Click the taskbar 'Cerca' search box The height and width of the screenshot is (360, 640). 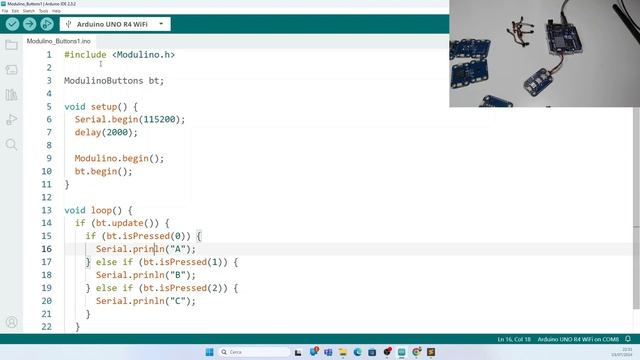254,352
